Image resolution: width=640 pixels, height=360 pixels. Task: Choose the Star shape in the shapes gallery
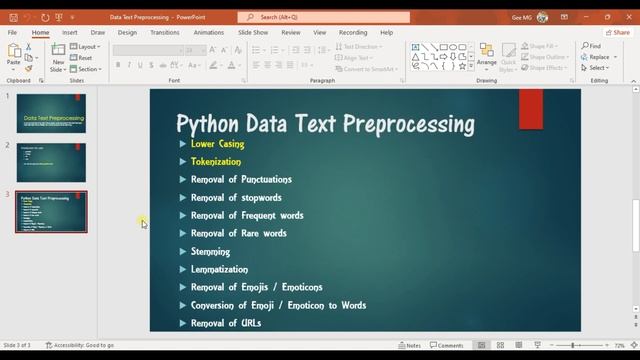(462, 66)
